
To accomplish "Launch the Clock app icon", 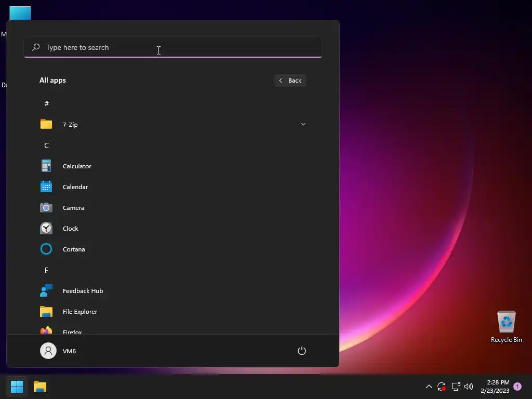I will tap(46, 229).
